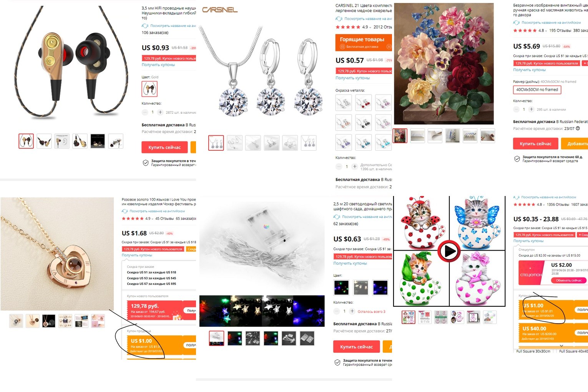
Task: Click Купить сейчас for the flower painting
Action: 535,143
